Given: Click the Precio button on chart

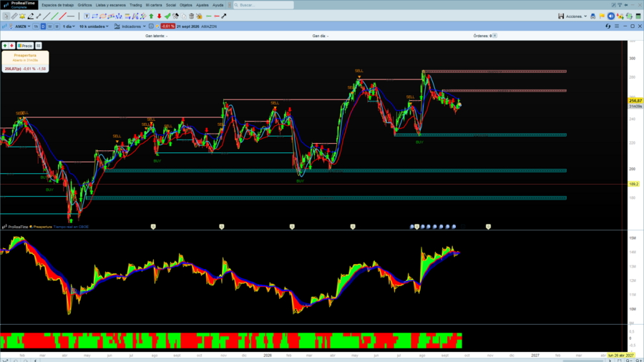Looking at the screenshot, I should pyautogui.click(x=25, y=46).
